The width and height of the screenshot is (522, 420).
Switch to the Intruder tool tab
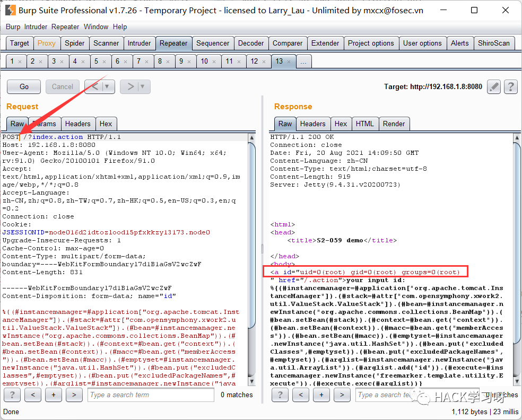139,43
